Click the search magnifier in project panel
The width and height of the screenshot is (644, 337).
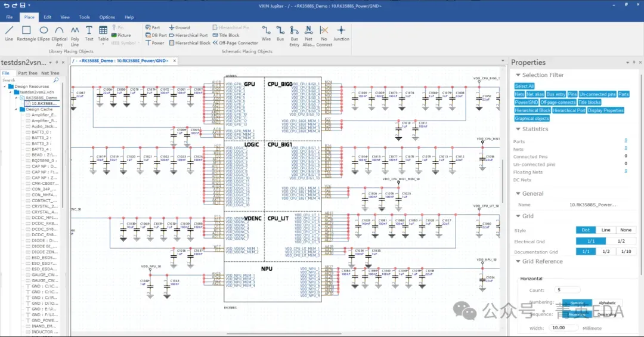pos(56,80)
